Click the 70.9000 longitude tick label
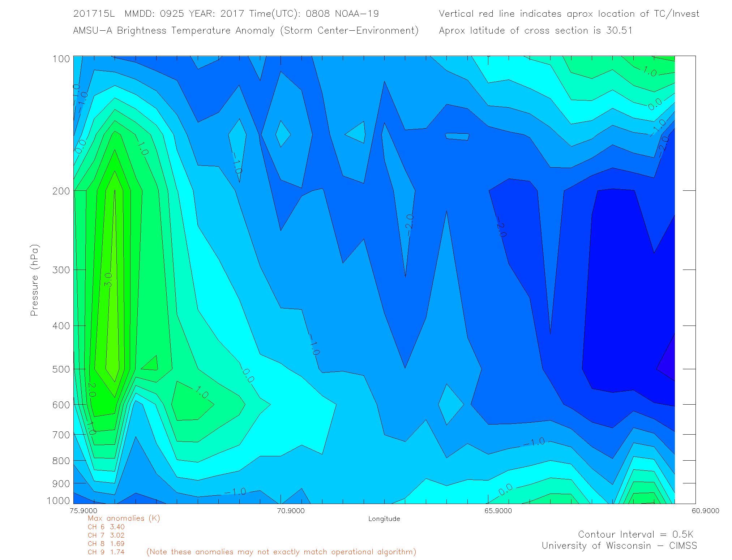Screen dimensions: 732x560 pyautogui.click(x=291, y=511)
